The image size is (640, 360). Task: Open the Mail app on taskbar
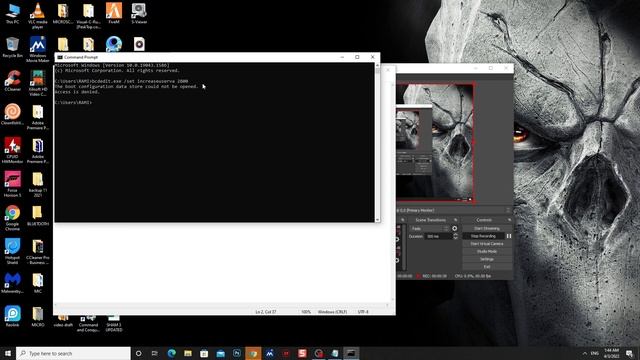pyautogui.click(x=220, y=353)
